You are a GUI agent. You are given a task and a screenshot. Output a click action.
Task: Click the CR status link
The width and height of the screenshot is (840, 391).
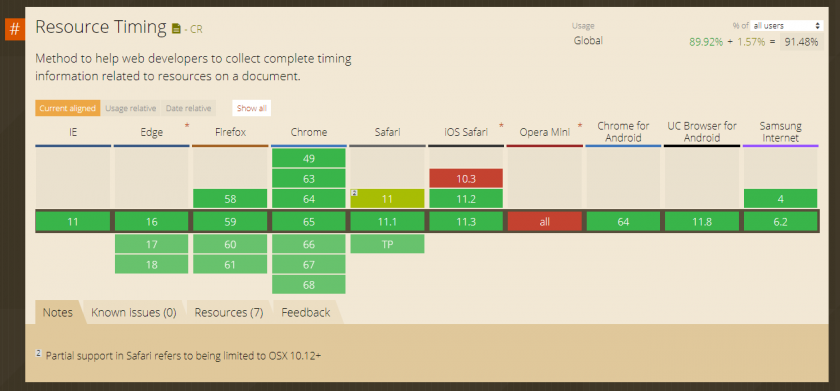coord(196,29)
